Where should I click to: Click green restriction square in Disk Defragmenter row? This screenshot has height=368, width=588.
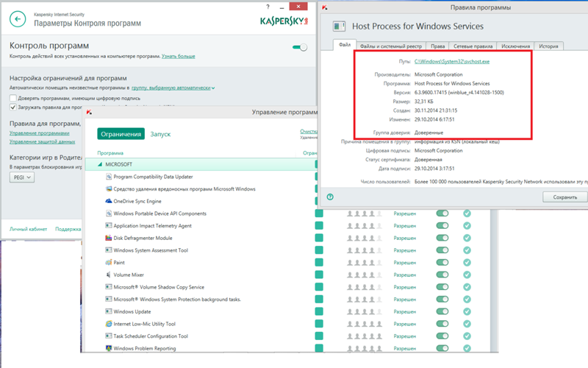(319, 238)
